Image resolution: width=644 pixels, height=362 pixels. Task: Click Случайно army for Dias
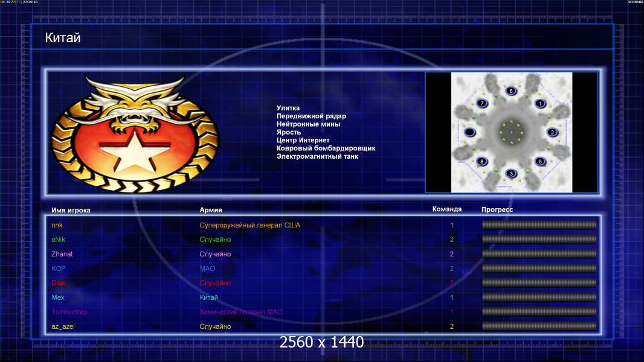(x=215, y=283)
